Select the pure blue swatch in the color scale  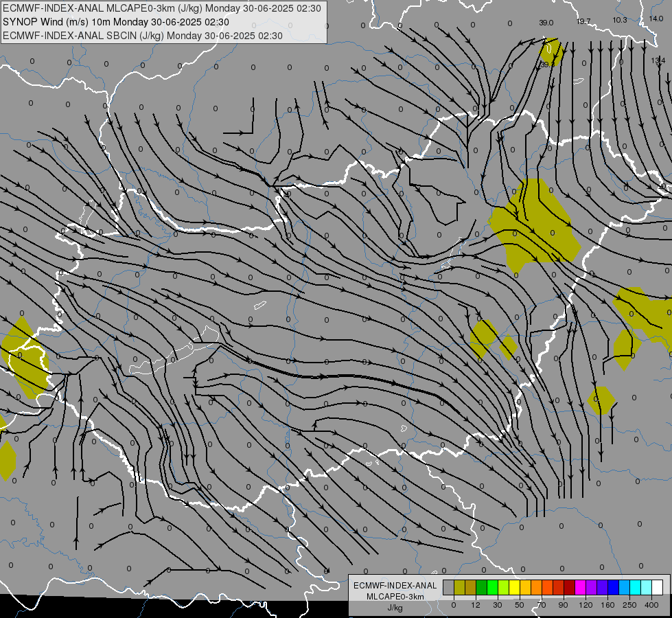coord(613,587)
